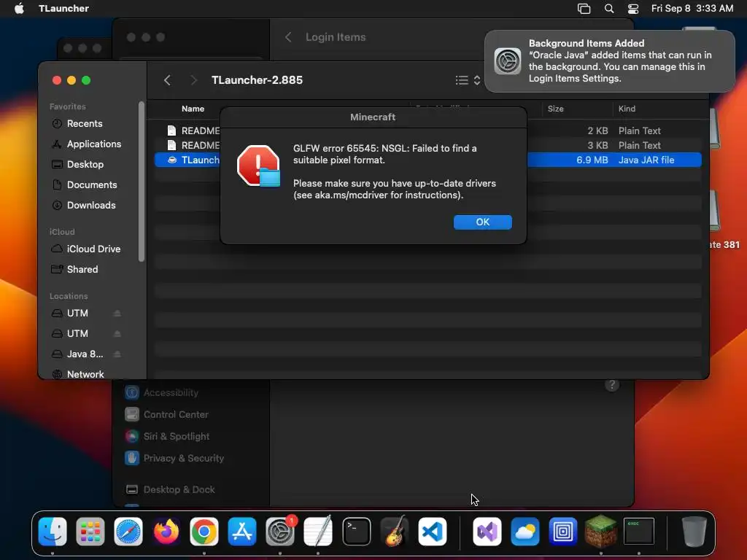Go back from Login Items in Settings

[x=288, y=37]
